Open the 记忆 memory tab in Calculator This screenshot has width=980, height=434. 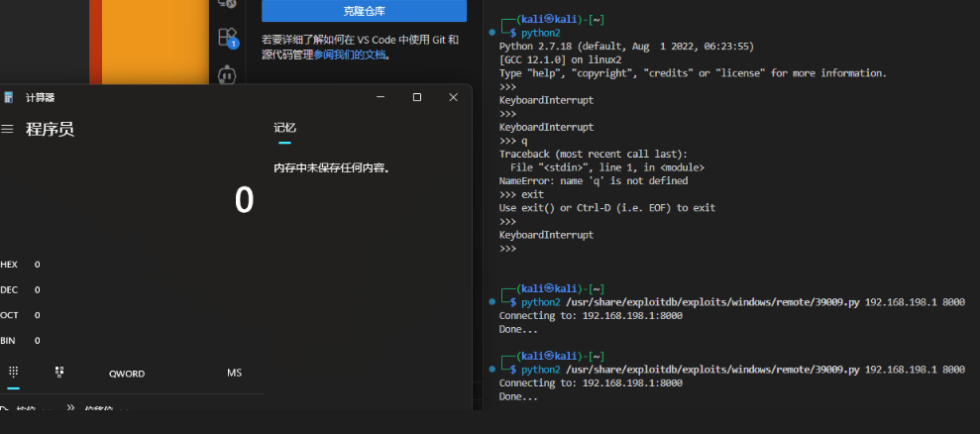point(285,128)
